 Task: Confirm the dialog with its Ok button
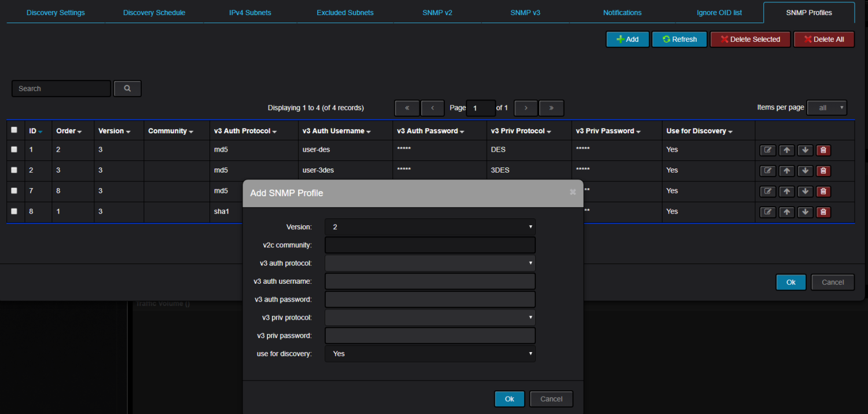click(x=509, y=399)
